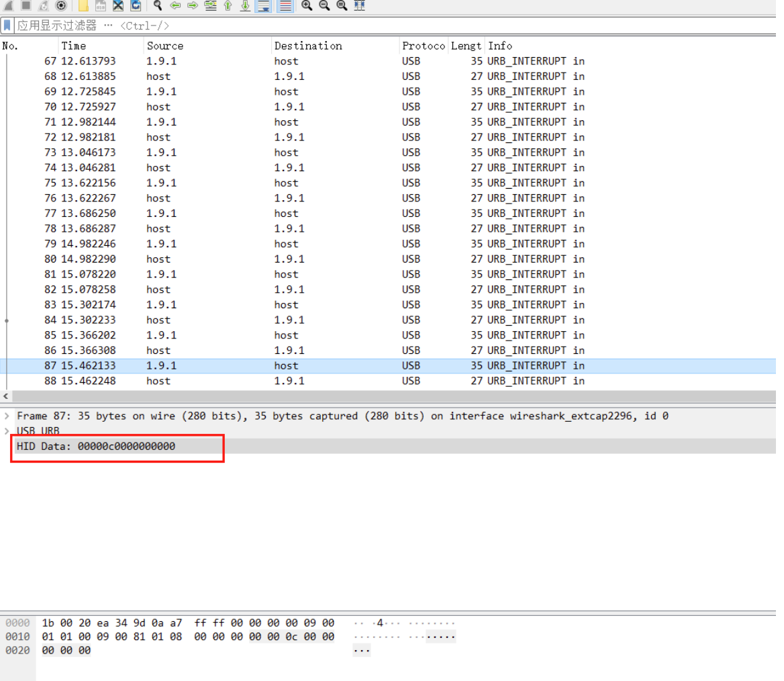Expand the USB URB tree row

(x=7, y=431)
